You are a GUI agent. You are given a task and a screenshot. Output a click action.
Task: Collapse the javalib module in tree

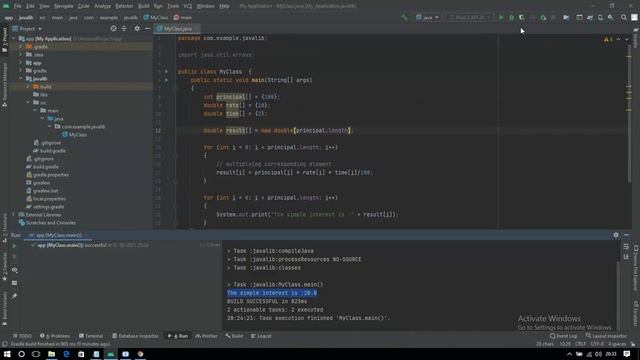point(21,78)
